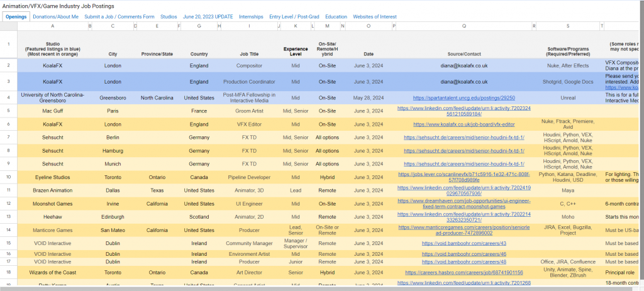
Task: Open the Donations/About Me tab
Action: [x=55, y=17]
